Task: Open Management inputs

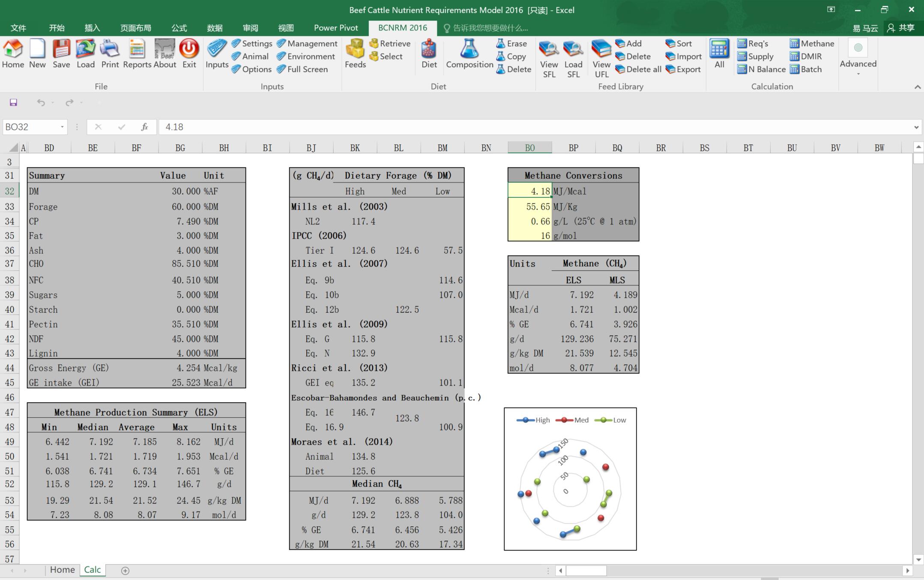Action: tap(307, 43)
